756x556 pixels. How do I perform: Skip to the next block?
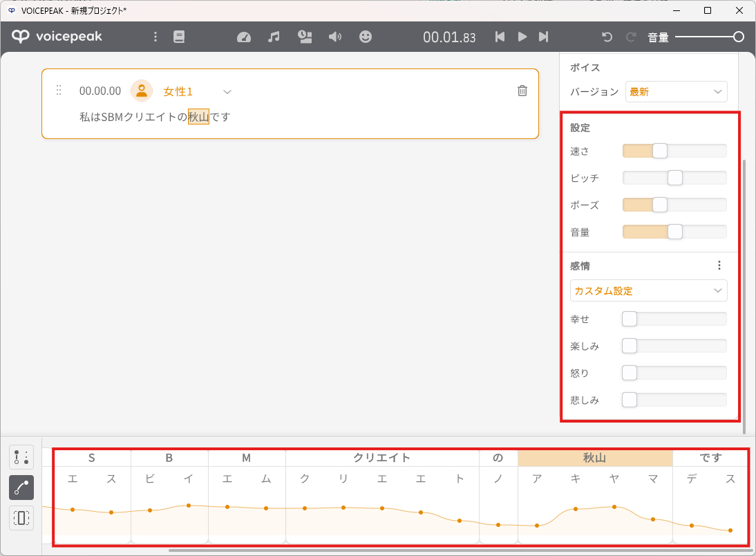[x=544, y=37]
